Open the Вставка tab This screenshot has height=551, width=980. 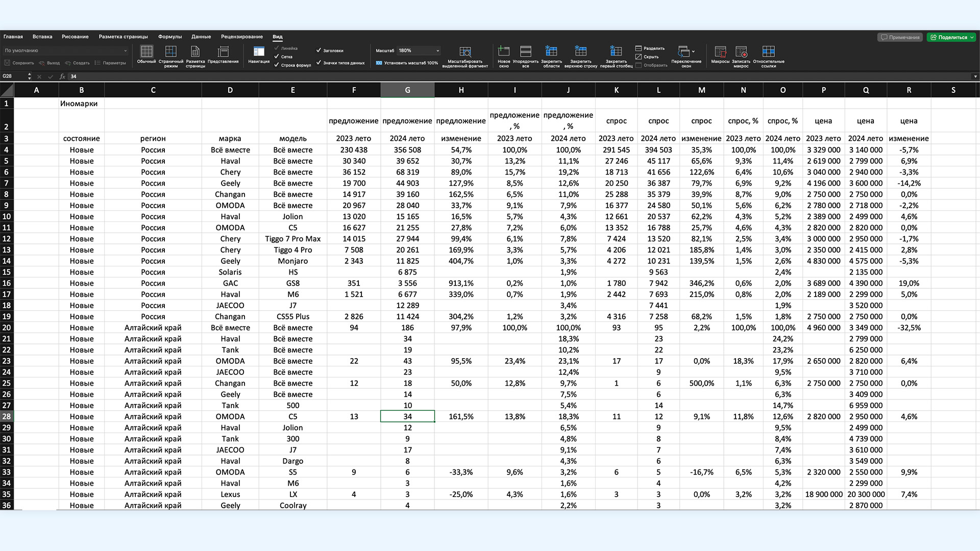(x=42, y=37)
